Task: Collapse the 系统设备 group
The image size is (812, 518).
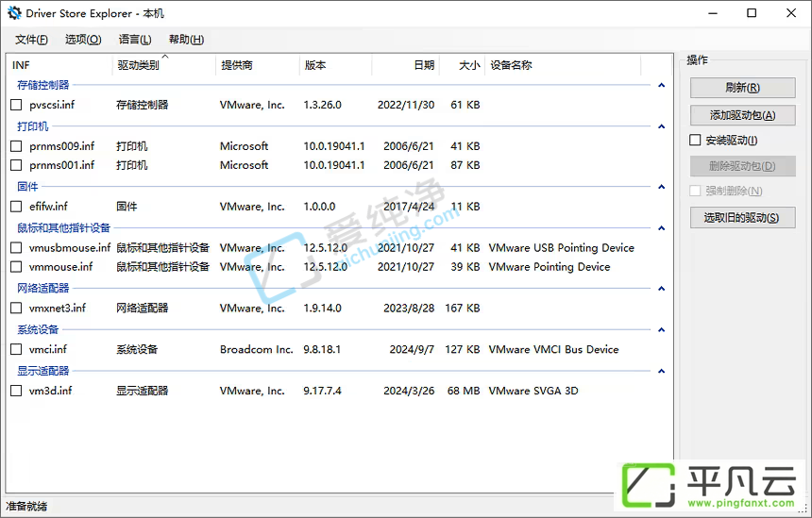Action: 661,329
